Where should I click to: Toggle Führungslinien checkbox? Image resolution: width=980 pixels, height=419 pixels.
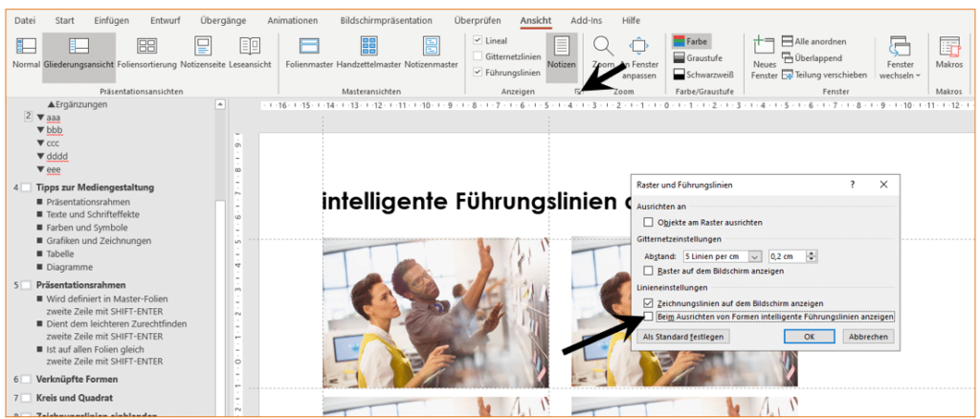[479, 73]
